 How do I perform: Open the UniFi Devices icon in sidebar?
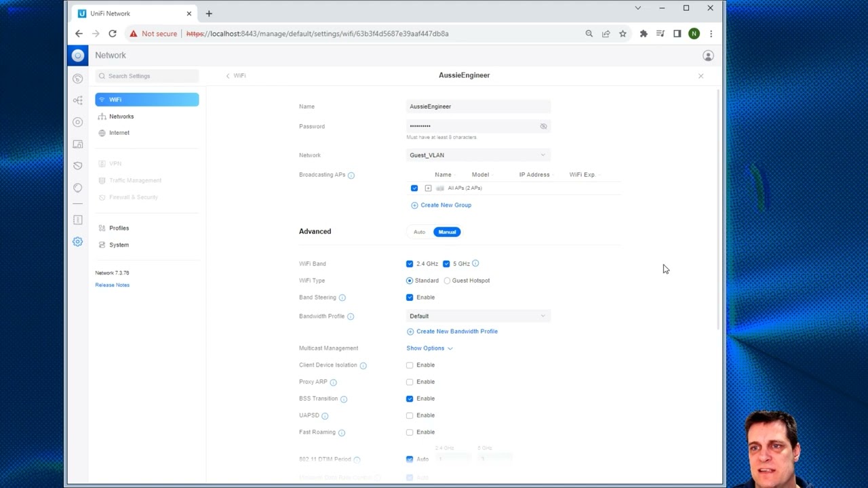tap(77, 122)
